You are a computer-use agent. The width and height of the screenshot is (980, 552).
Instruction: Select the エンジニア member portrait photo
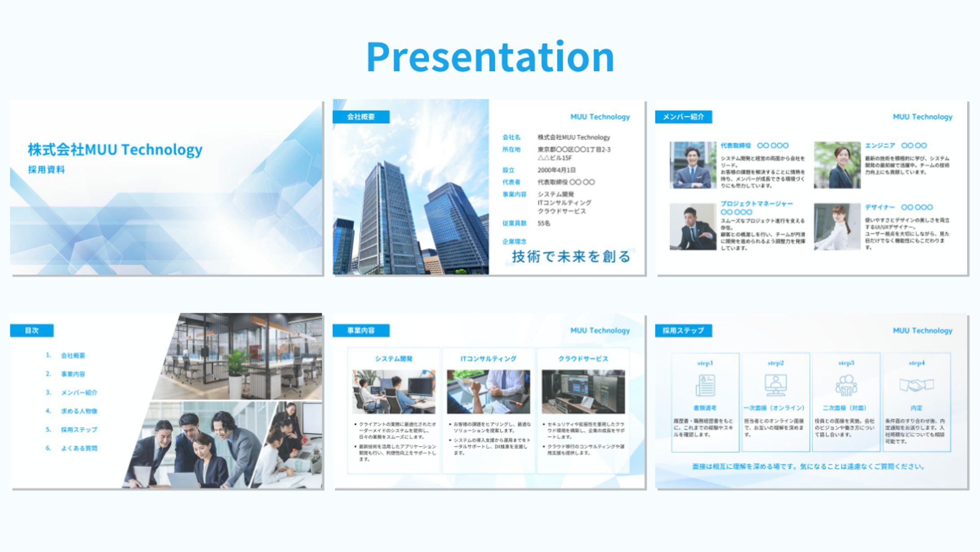tap(837, 165)
